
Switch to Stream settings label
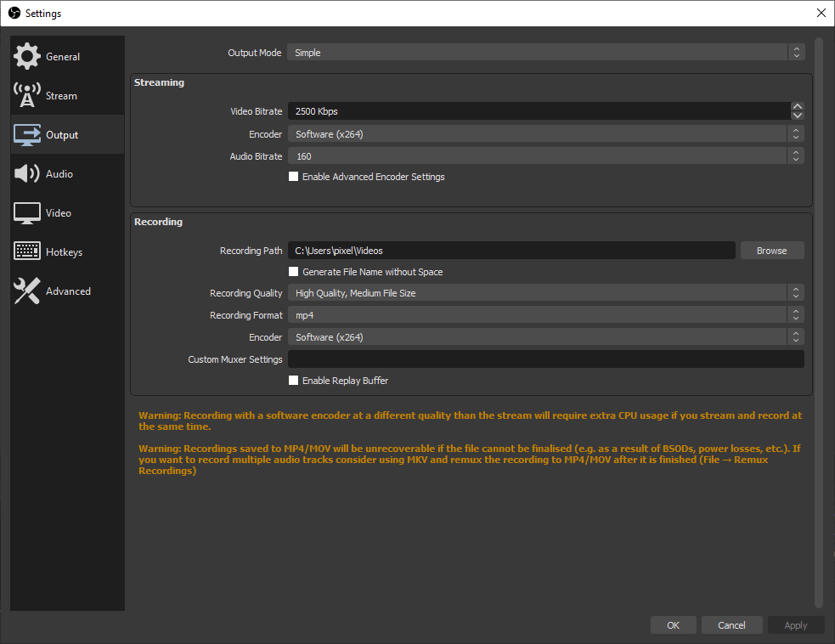coord(61,96)
